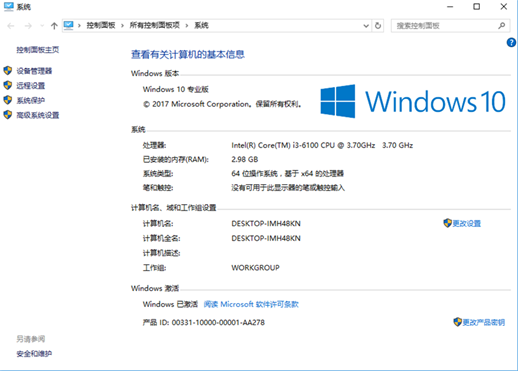
Task: Select Windows 已激活 status text
Action: click(x=170, y=304)
